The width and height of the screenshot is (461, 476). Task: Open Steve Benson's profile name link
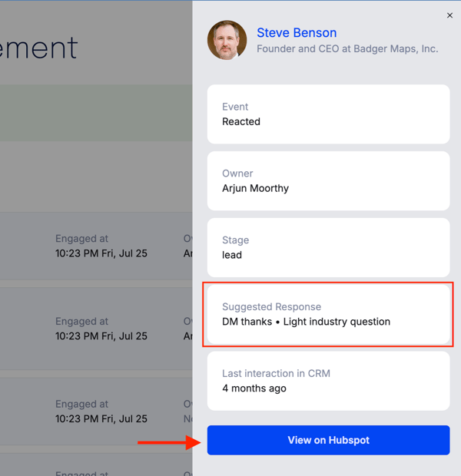[x=297, y=33]
